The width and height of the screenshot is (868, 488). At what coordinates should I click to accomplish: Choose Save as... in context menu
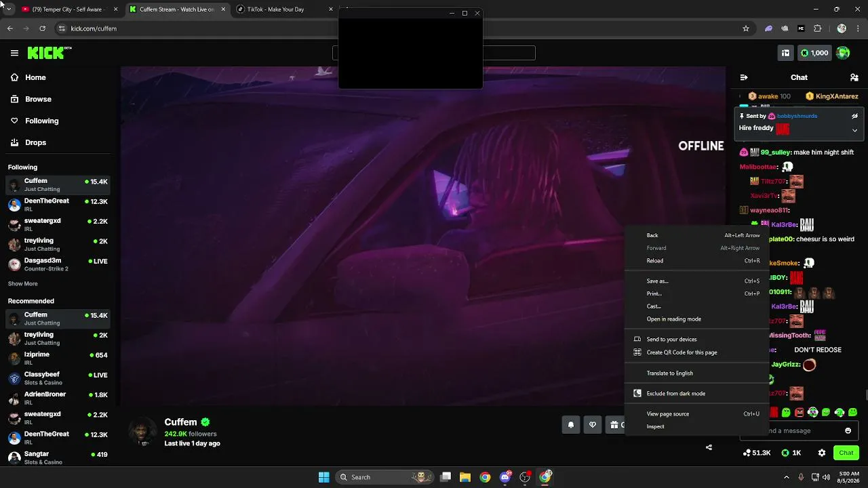(696, 281)
